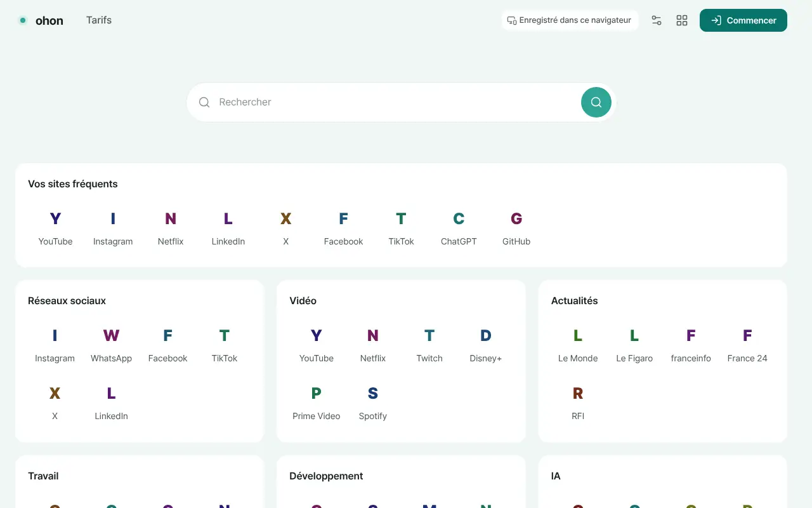Viewport: 812px width, 508px height.
Task: Open the grid apps icon in header
Action: pos(682,20)
